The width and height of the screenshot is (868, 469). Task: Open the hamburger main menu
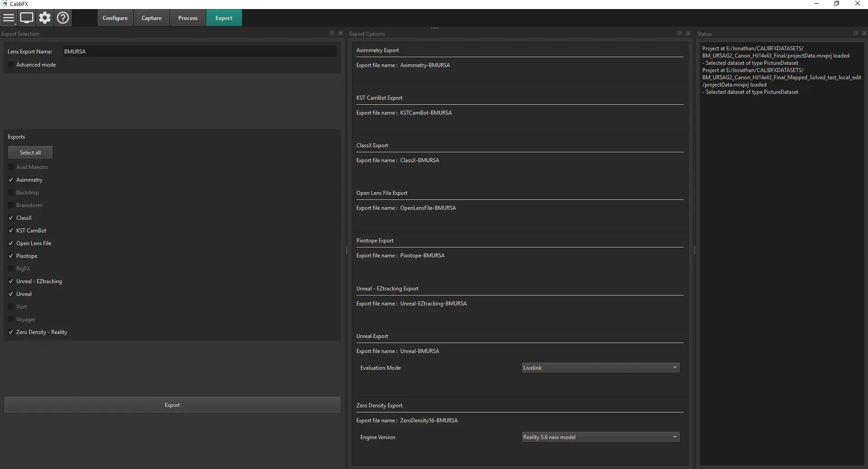point(9,18)
